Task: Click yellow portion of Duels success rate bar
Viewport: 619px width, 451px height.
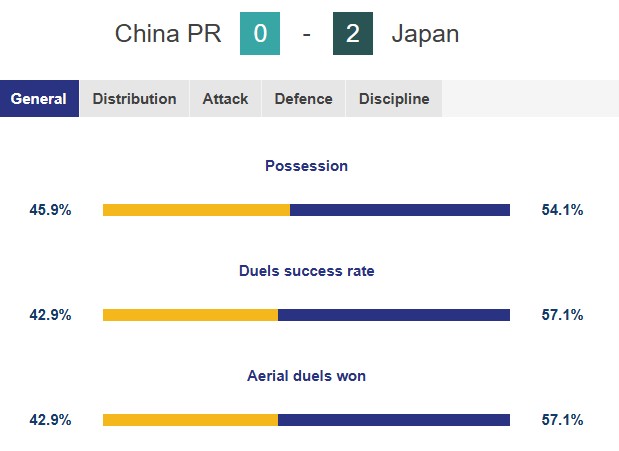Action: click(x=190, y=315)
